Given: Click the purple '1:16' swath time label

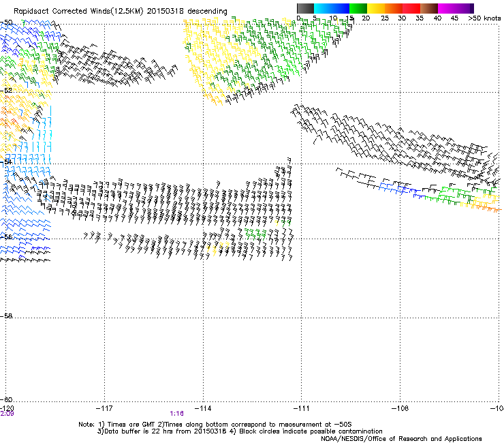Looking at the screenshot, I should 177,414.
